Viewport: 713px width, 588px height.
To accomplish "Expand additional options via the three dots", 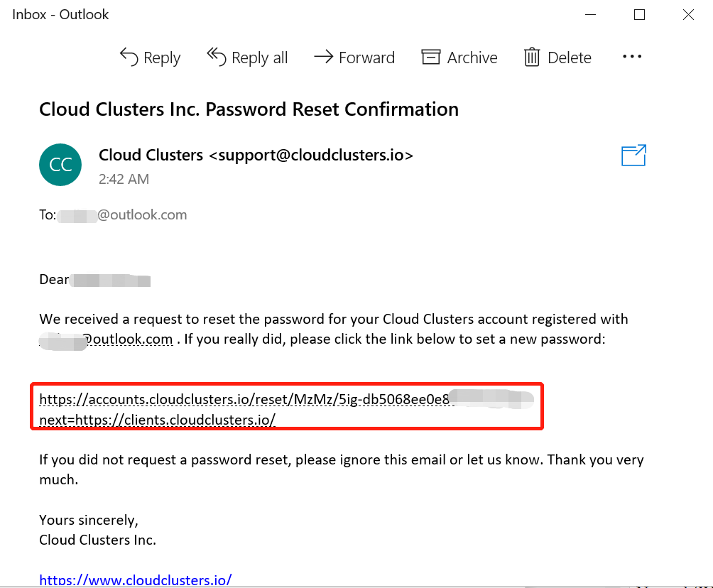I will click(631, 57).
